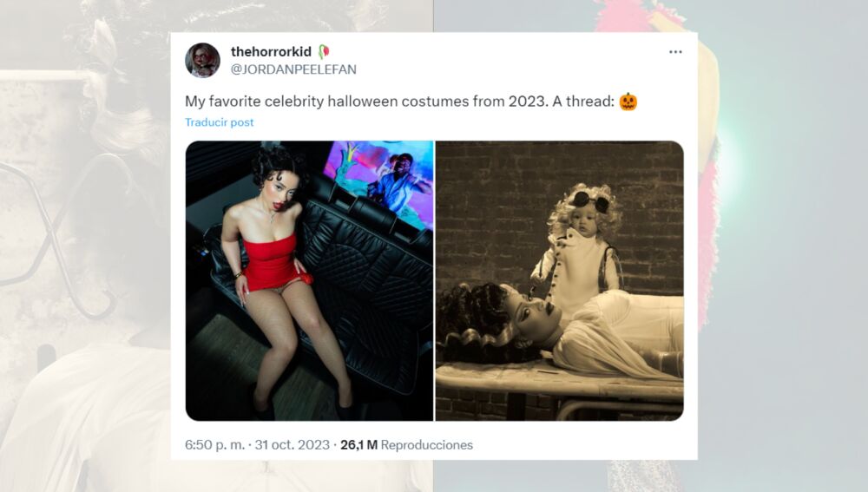
Task: Click the Reproducciones label
Action: [x=427, y=445]
